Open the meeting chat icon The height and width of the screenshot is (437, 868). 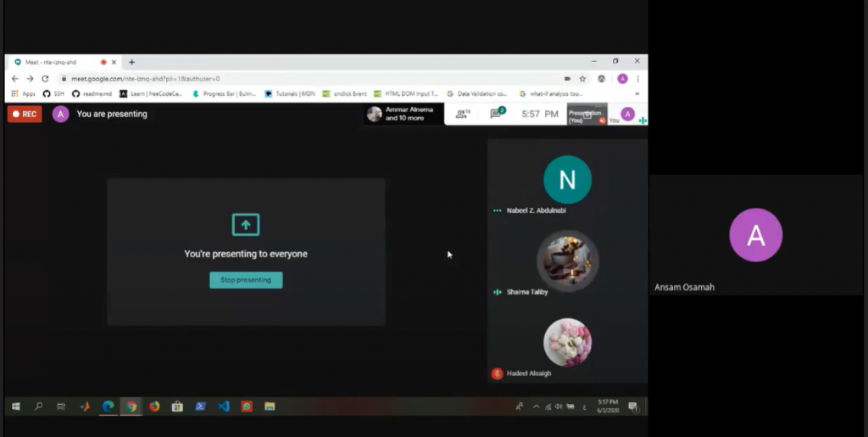point(498,114)
